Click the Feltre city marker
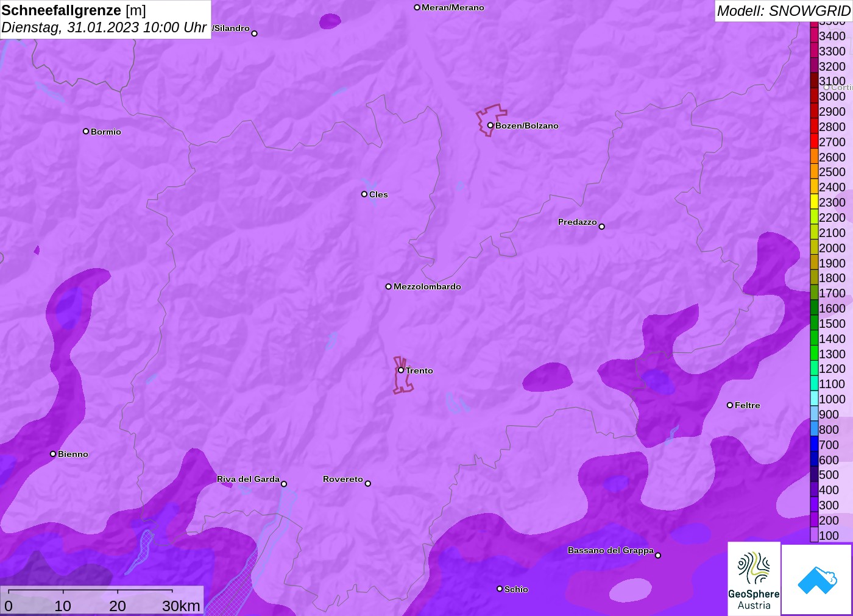Viewport: 853px width, 616px height. [x=730, y=405]
